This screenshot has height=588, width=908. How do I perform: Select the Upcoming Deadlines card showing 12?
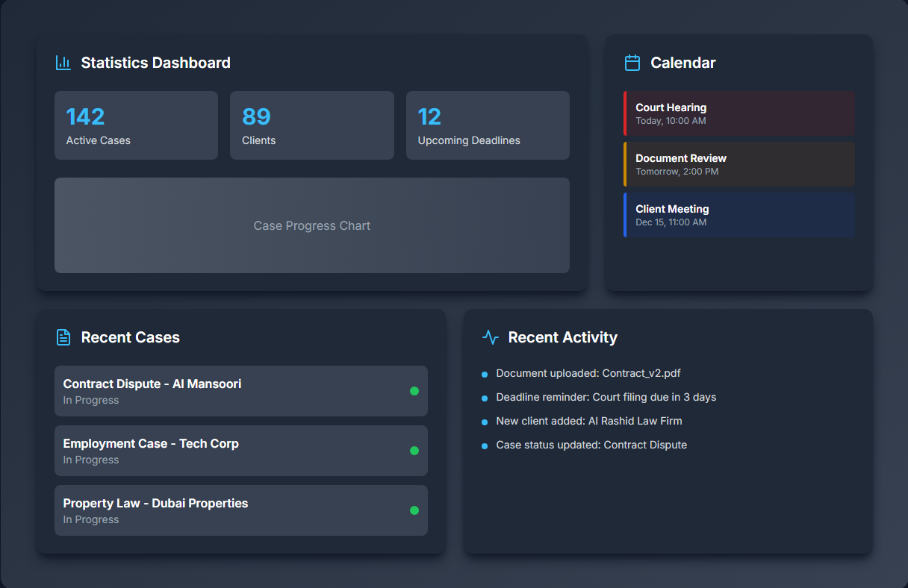(488, 125)
